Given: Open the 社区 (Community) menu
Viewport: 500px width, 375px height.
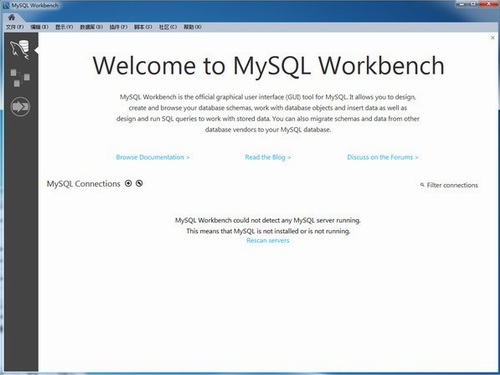Looking at the screenshot, I should click(168, 27).
